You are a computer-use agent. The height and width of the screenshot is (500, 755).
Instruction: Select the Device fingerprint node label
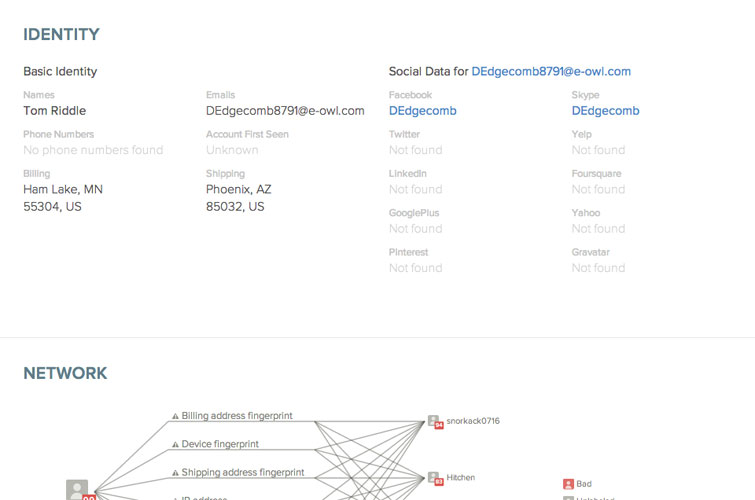[220, 444]
